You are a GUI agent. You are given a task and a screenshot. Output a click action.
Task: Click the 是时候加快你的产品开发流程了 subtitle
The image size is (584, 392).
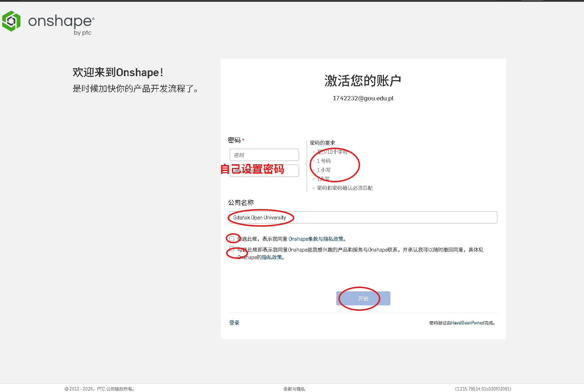tap(136, 89)
